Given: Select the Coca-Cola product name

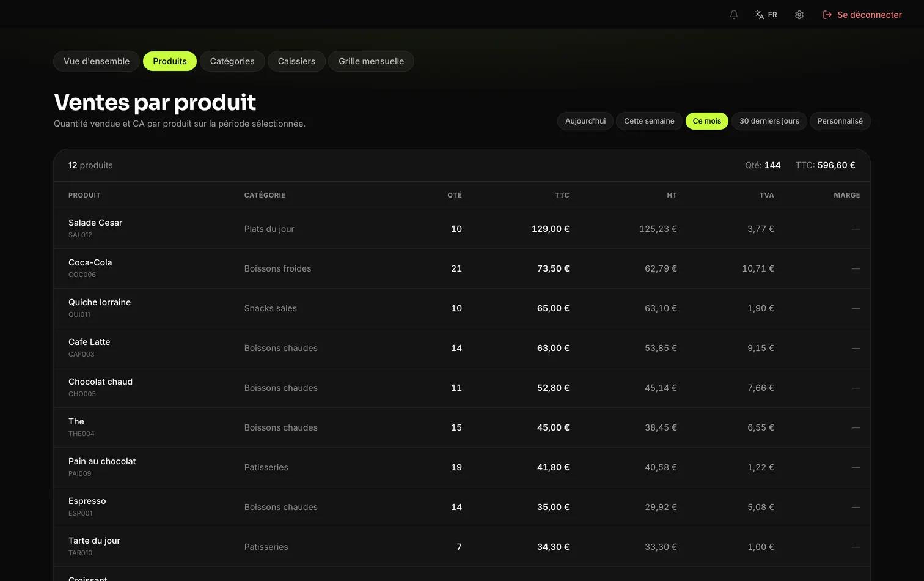Looking at the screenshot, I should click(x=90, y=262).
